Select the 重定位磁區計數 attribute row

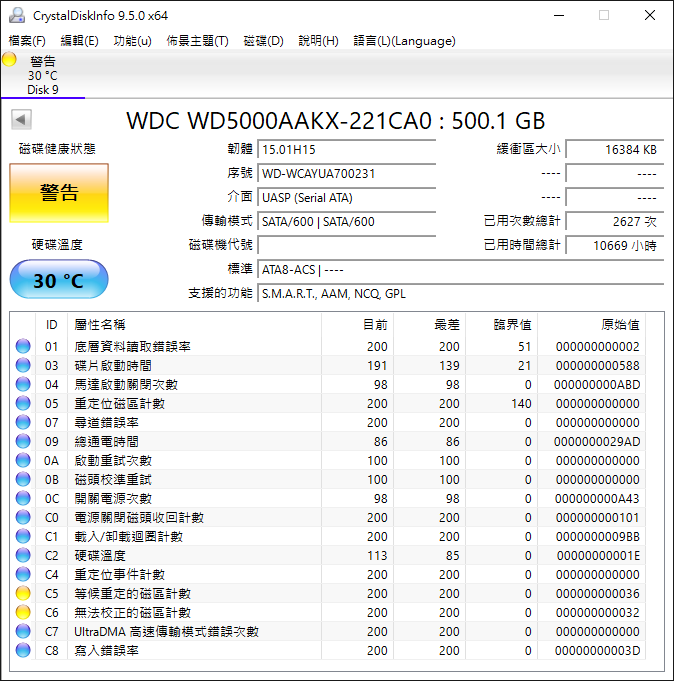coord(328,403)
